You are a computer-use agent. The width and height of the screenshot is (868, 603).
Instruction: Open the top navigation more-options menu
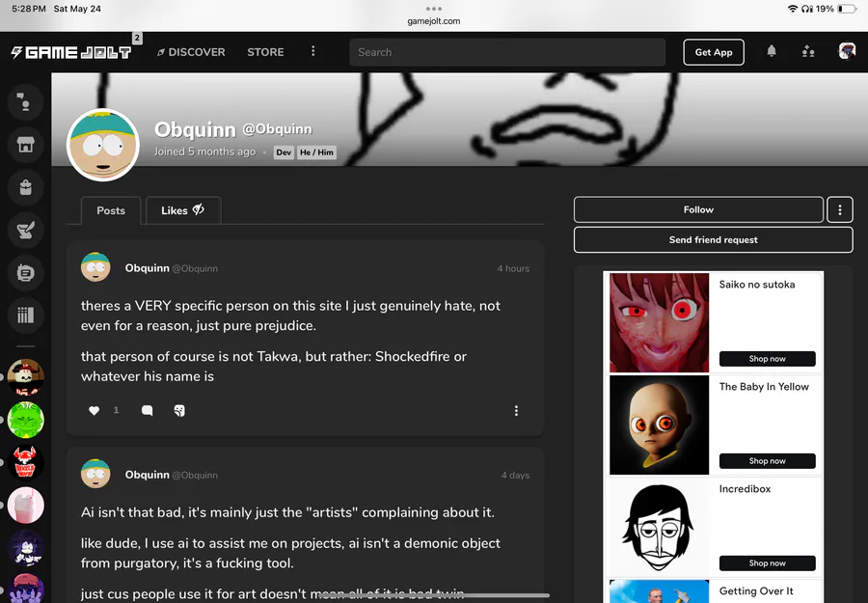tap(312, 51)
